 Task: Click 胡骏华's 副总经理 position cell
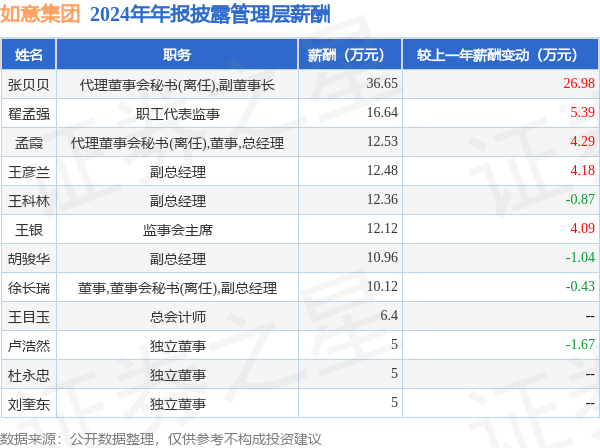[177, 259]
